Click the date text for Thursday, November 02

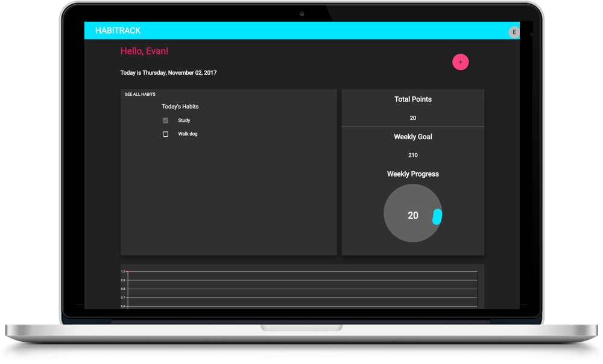click(168, 73)
